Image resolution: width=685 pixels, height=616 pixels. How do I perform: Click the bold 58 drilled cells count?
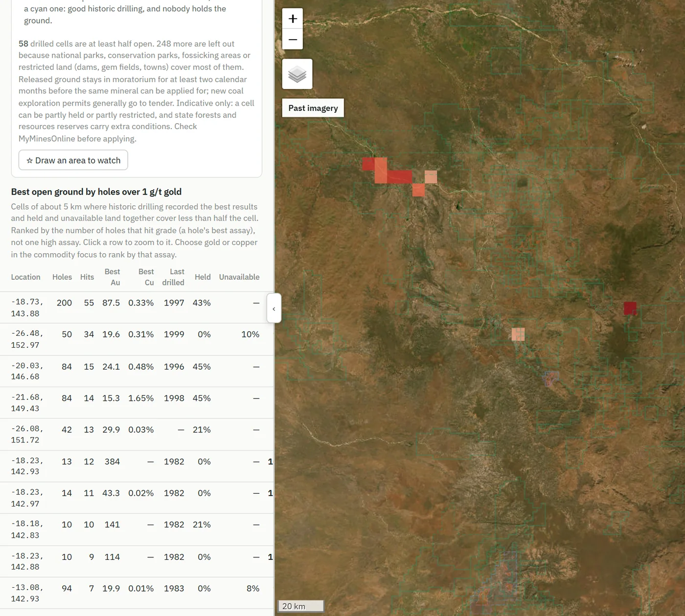[23, 44]
